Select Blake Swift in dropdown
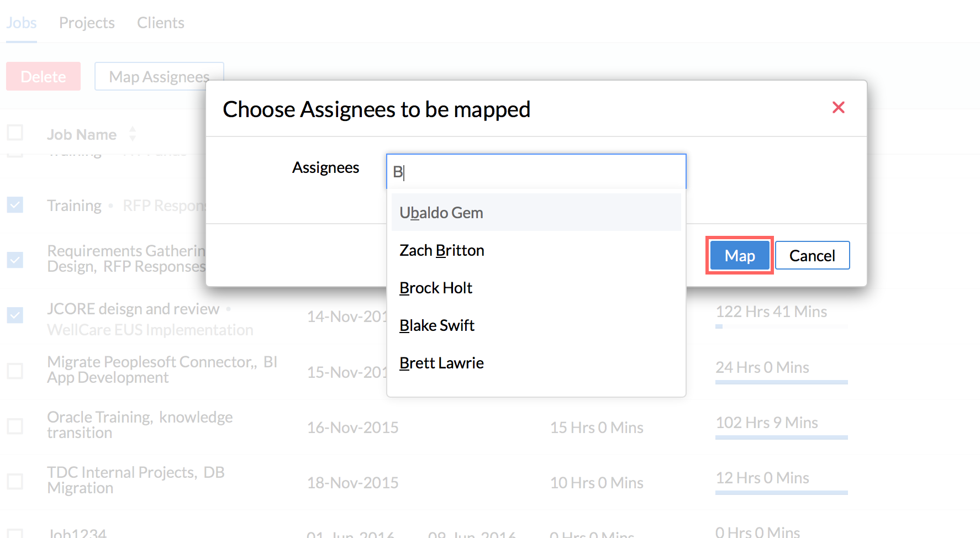The height and width of the screenshot is (538, 980). tap(436, 325)
